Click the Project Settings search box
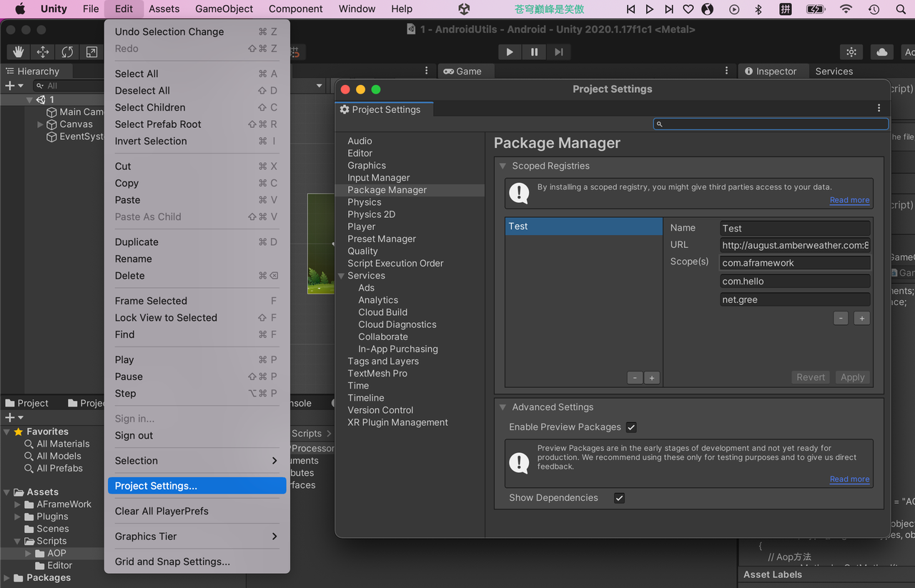The height and width of the screenshot is (588, 915). point(771,124)
